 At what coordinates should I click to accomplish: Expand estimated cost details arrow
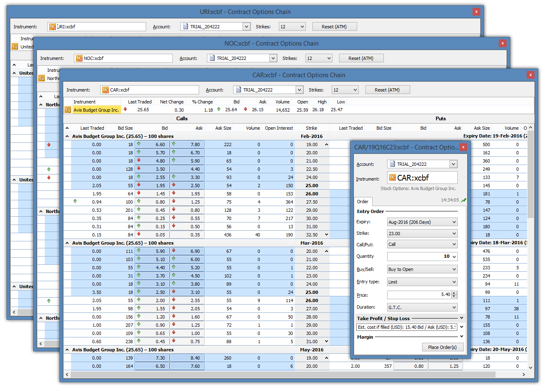(x=461, y=327)
